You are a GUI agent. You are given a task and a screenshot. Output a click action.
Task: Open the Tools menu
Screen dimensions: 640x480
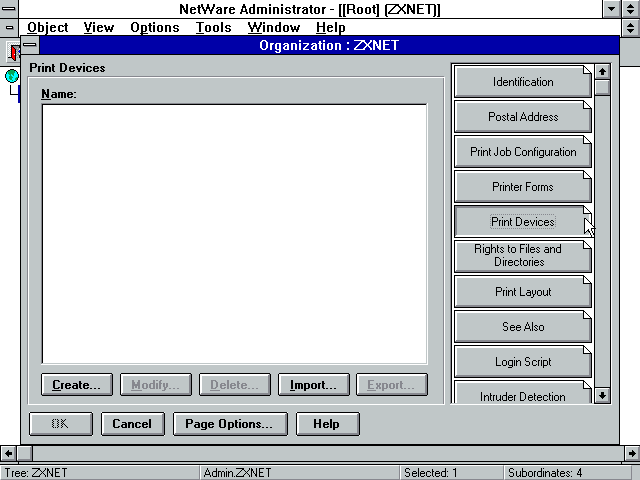click(x=213, y=27)
